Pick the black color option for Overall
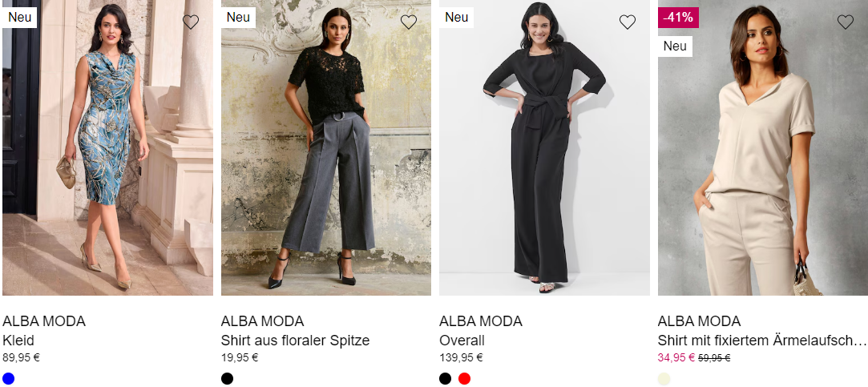 tap(445, 379)
